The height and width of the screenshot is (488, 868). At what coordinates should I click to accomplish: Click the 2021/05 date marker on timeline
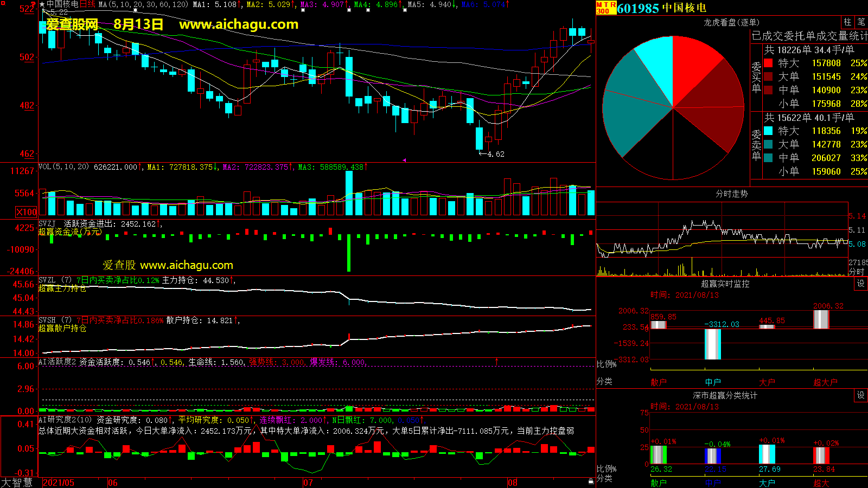[59, 483]
